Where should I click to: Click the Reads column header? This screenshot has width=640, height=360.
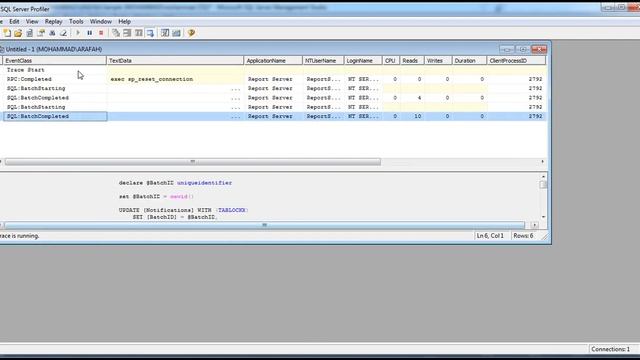tap(412, 60)
